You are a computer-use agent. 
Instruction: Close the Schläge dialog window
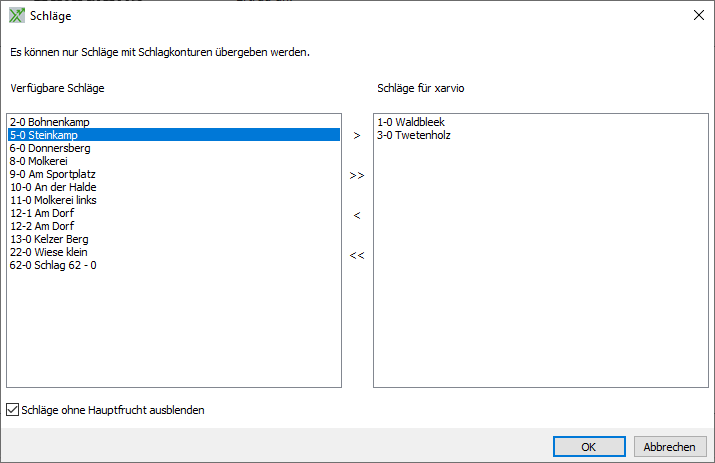click(697, 15)
